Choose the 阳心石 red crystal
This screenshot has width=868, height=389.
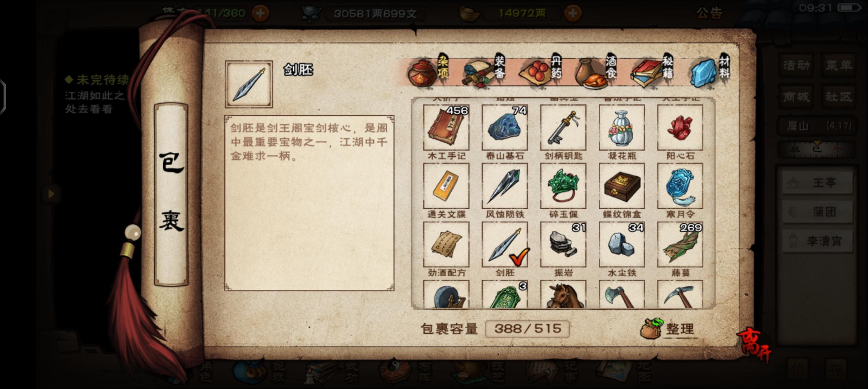point(680,128)
